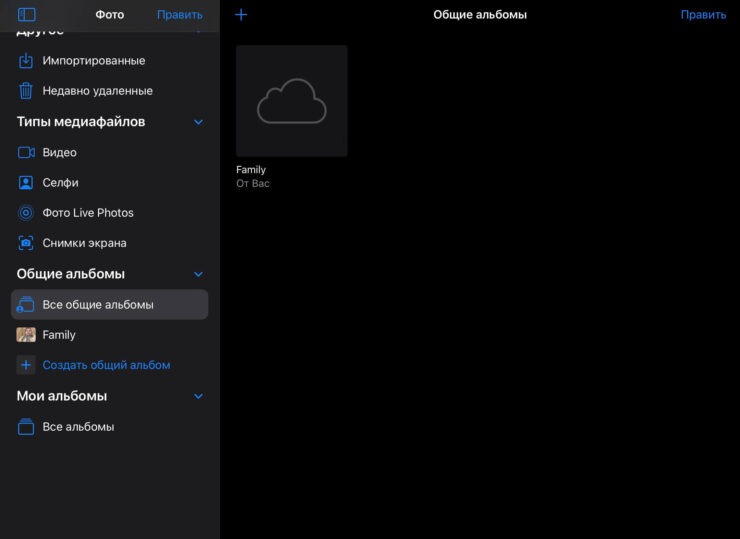Open the Family cloud album thumbnail
Image resolution: width=740 pixels, height=539 pixels.
click(292, 101)
